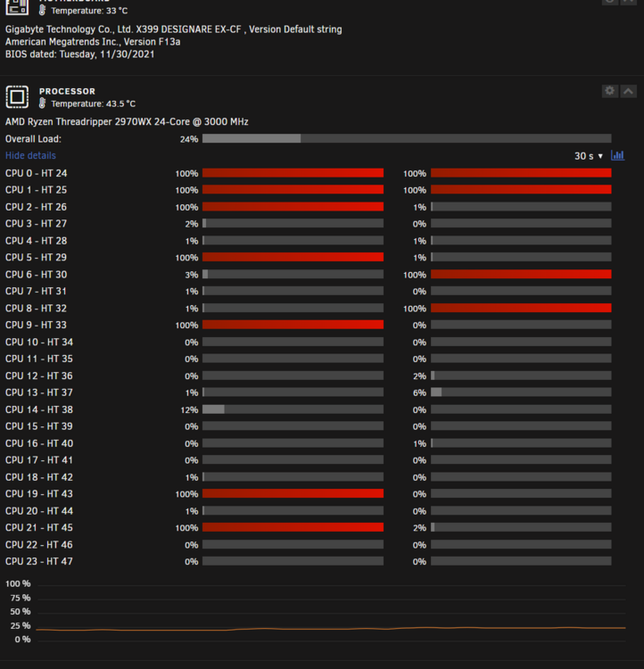Click the HT 37 6% load bar

521,392
